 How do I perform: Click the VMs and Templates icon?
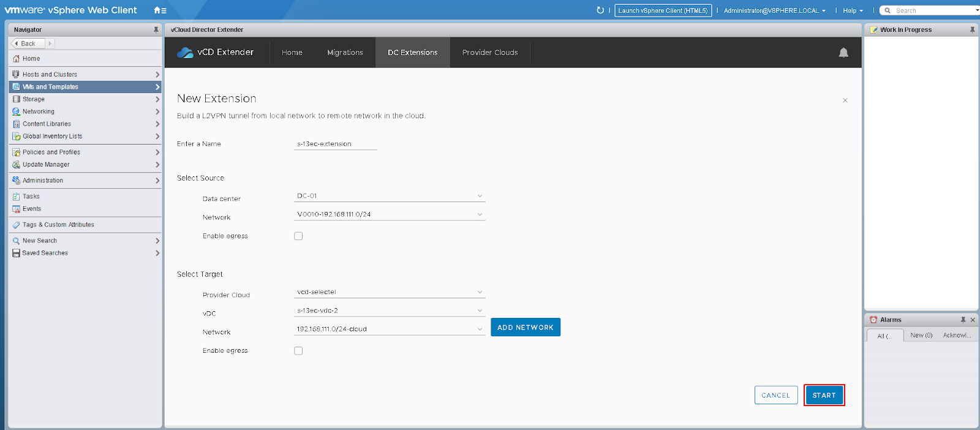(x=16, y=87)
